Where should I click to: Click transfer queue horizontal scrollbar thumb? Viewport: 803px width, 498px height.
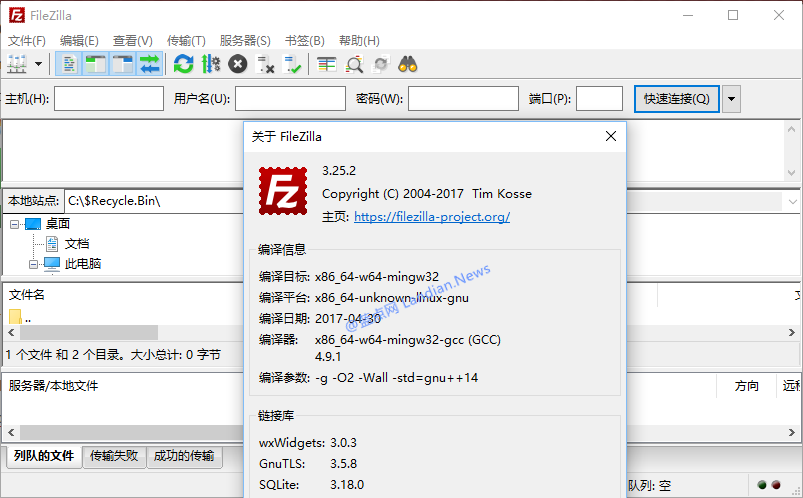pos(132,432)
